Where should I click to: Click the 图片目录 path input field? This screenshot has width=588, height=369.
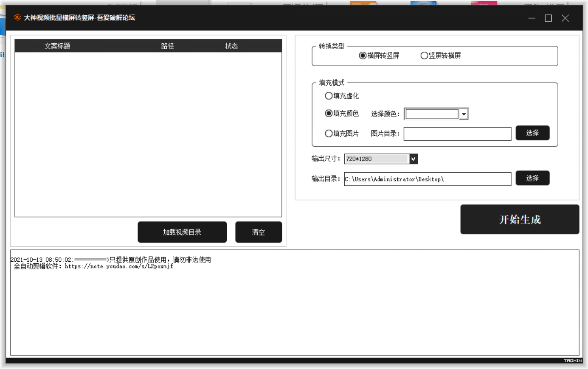457,134
